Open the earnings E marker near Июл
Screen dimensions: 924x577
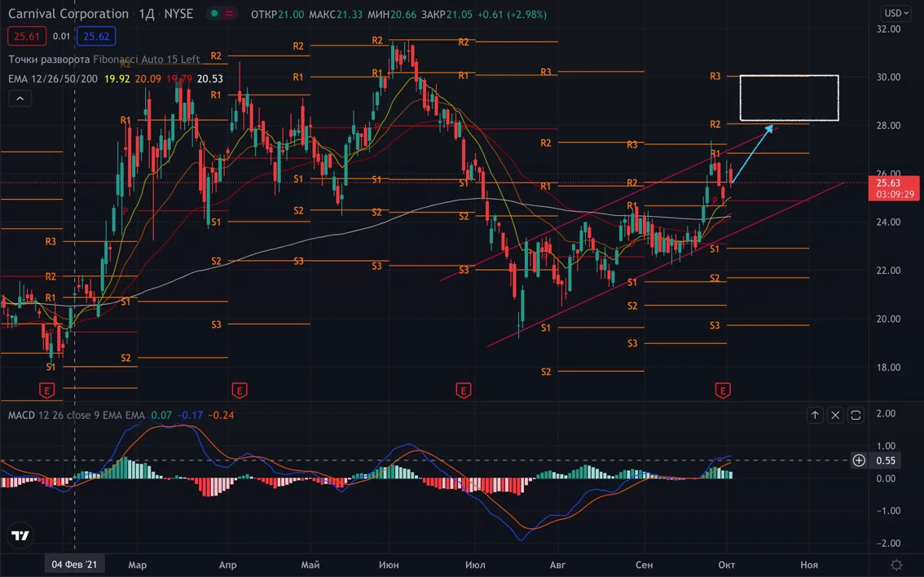pos(463,390)
